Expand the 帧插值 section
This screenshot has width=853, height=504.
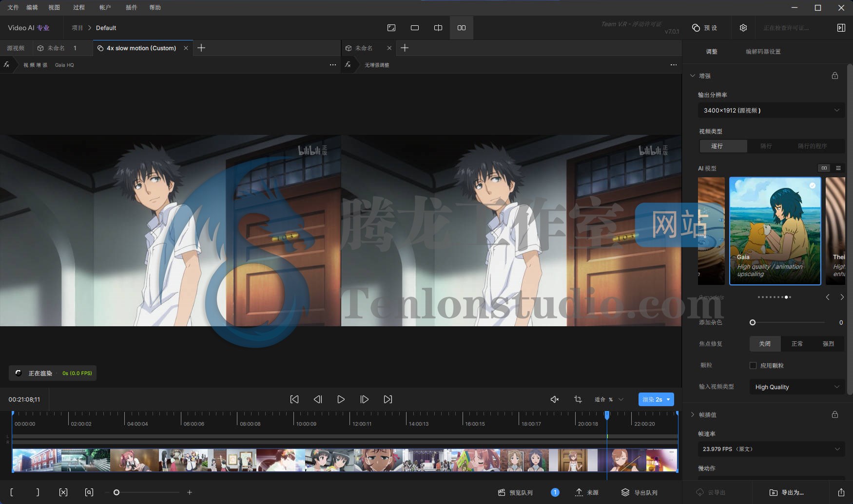coord(693,415)
